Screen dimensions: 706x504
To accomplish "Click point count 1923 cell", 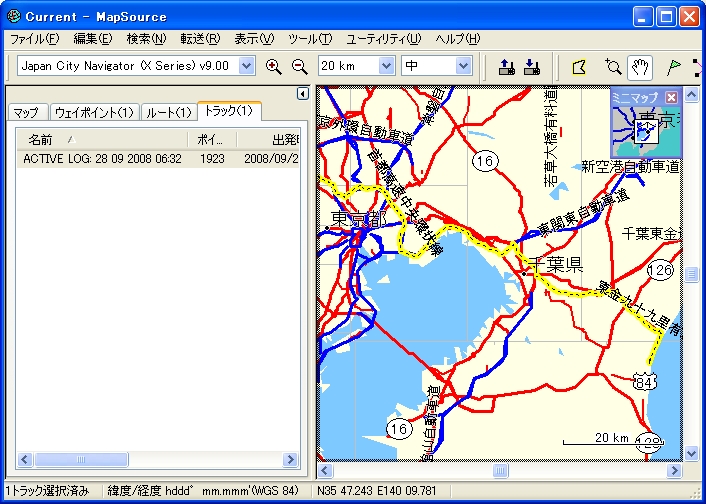I will [212, 159].
